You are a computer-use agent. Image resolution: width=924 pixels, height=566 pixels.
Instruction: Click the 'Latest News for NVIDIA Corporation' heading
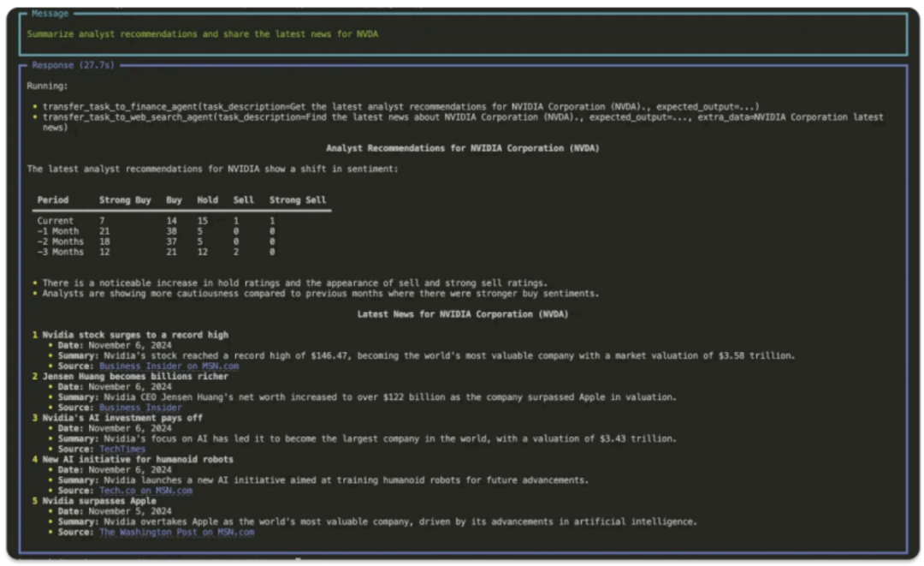(463, 314)
